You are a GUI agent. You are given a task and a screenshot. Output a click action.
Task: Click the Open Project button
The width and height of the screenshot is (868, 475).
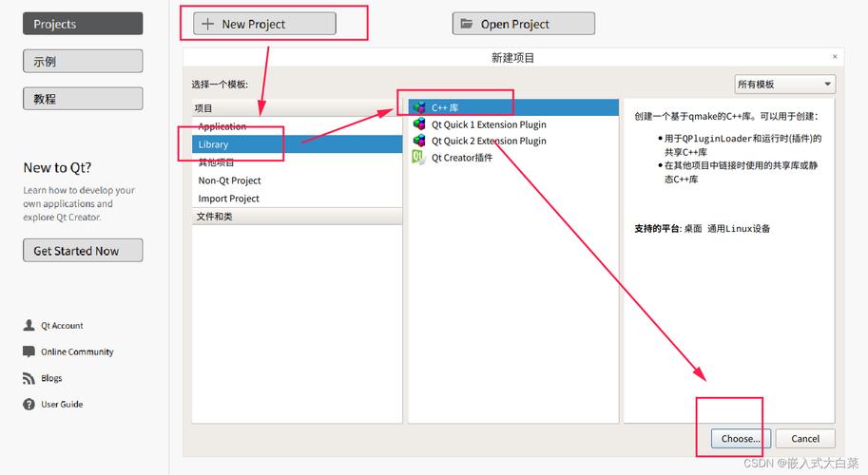(524, 24)
